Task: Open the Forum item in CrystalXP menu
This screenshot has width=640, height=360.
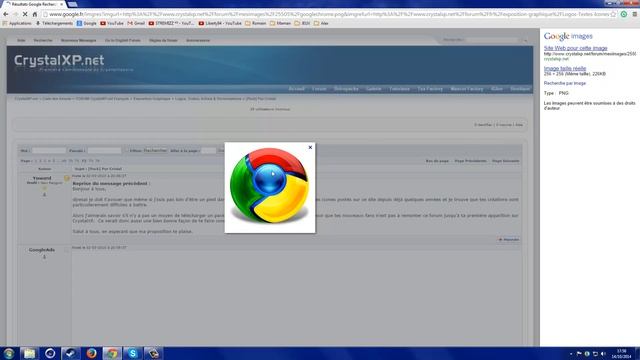Action: [319, 89]
